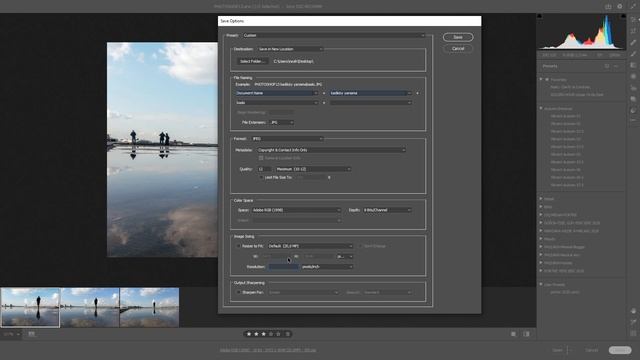Toggle highlight clipping warning in histogram
Image resolution: width=640 pixels, height=360 pixels.
pos(623,16)
